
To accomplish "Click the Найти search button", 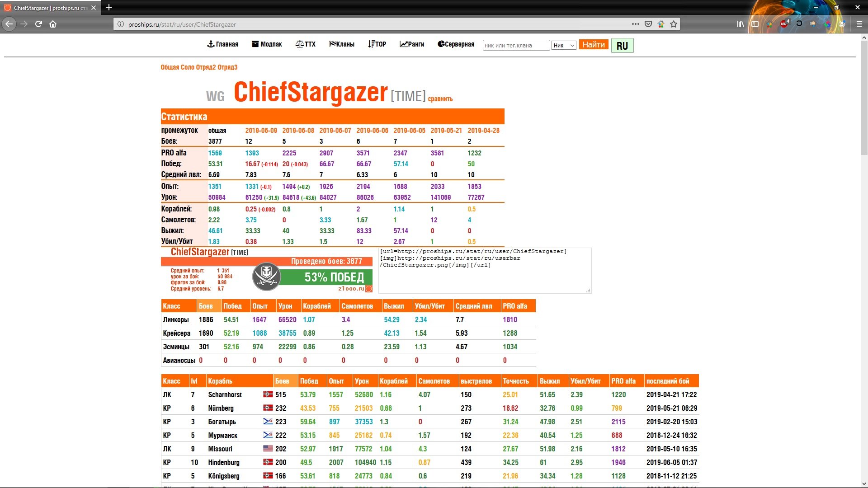I will coord(594,45).
